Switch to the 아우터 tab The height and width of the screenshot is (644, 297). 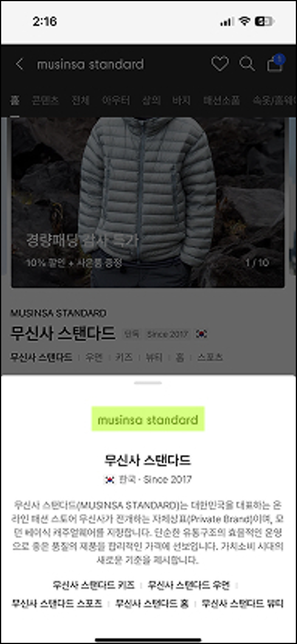pos(116,100)
